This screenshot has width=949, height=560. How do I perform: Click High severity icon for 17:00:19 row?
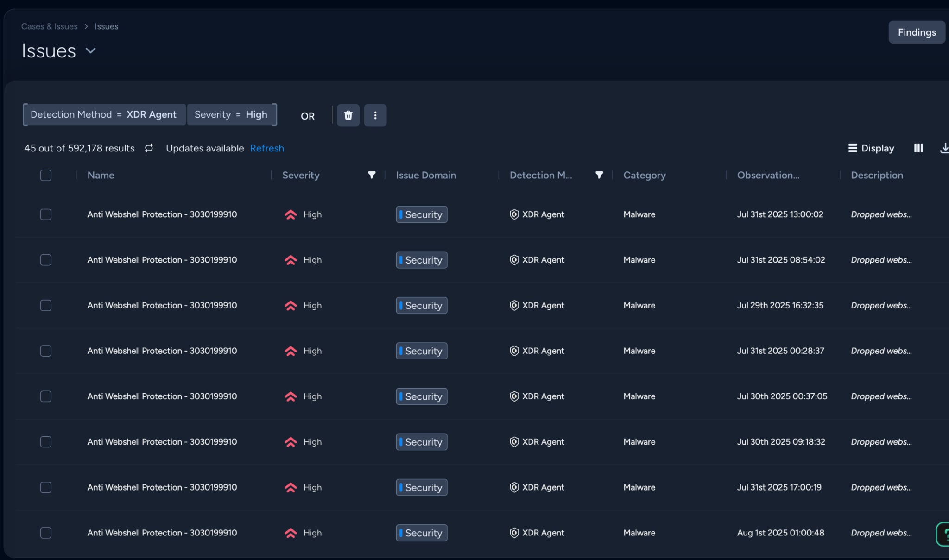pyautogui.click(x=291, y=487)
